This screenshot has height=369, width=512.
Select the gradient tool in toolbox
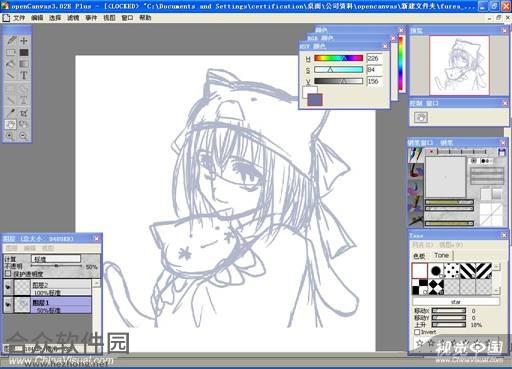pos(24,64)
